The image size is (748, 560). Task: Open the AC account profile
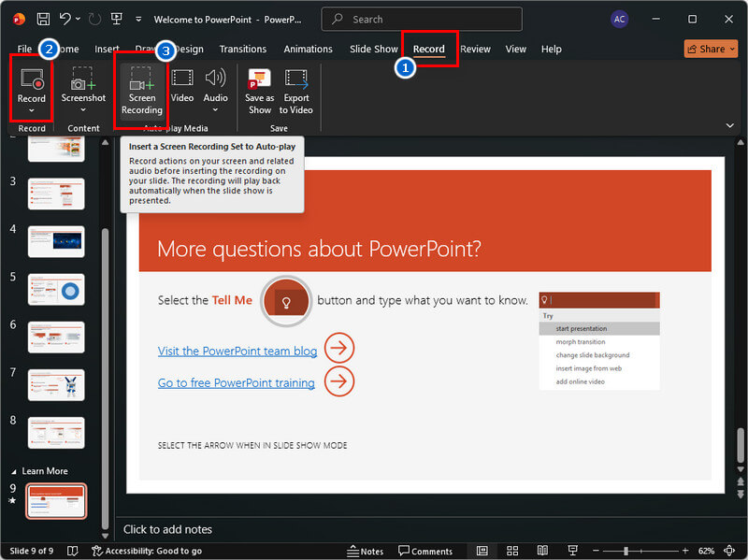(619, 19)
